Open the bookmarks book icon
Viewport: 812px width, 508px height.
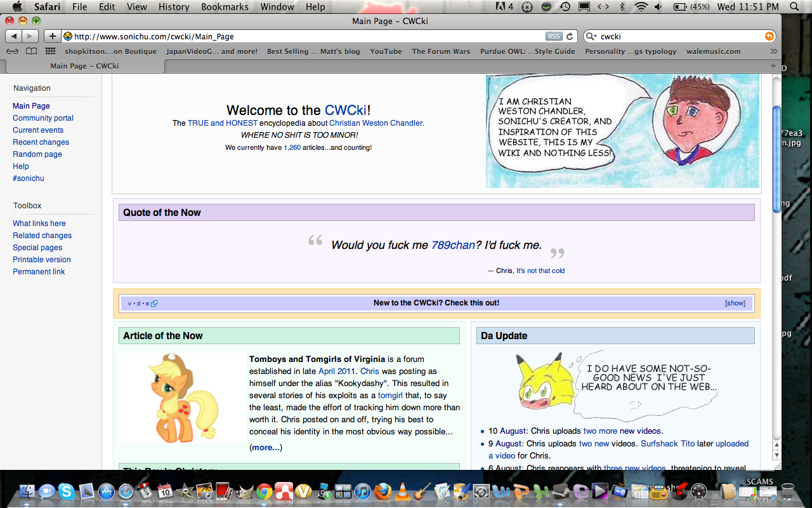tap(31, 51)
